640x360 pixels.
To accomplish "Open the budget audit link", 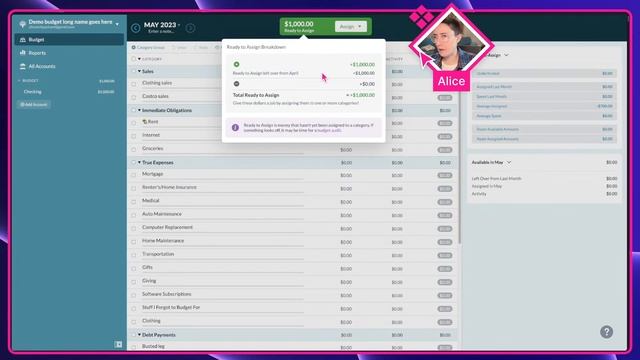I will point(329,130).
